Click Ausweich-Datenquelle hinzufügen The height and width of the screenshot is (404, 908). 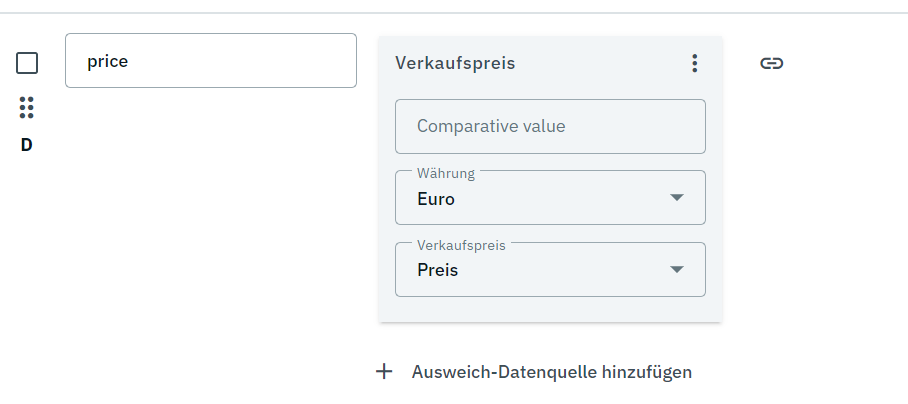[551, 372]
